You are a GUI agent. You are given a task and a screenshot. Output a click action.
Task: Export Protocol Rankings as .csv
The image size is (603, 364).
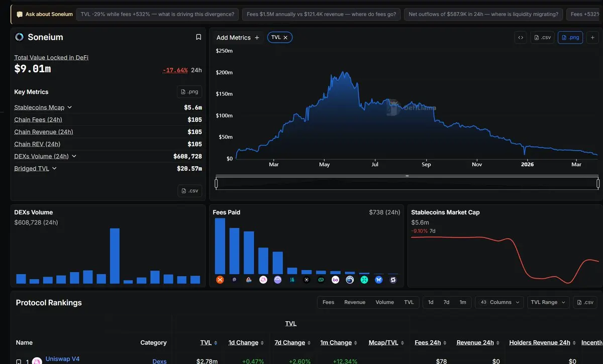pyautogui.click(x=585, y=302)
